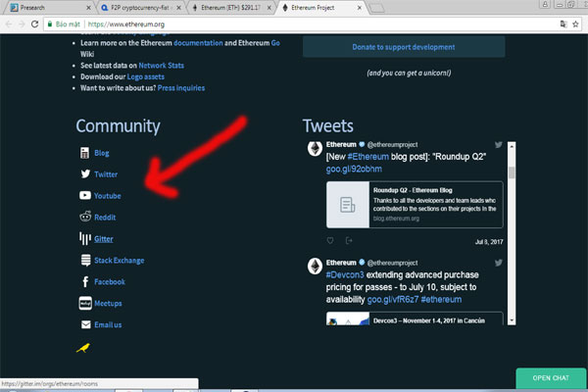Click the yellow canary bird icon
Viewport: 588px width, 392px height.
pyautogui.click(x=83, y=348)
